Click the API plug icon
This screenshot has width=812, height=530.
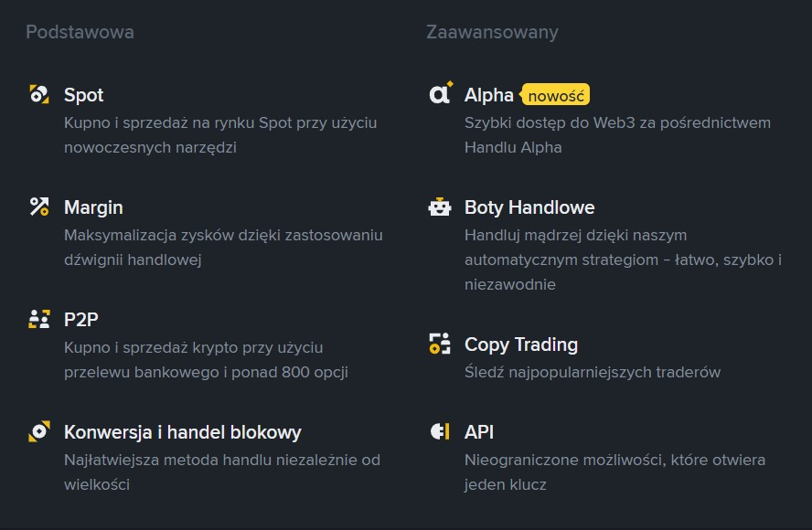coord(440,431)
